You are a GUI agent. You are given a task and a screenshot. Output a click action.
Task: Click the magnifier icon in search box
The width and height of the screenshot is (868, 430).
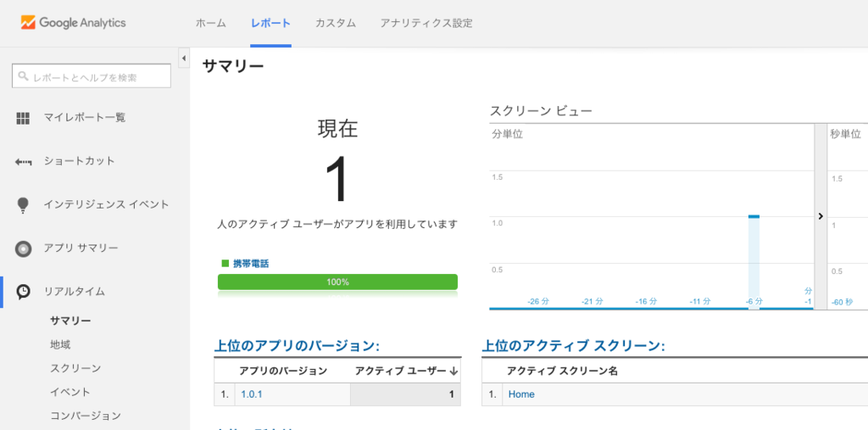tap(23, 76)
